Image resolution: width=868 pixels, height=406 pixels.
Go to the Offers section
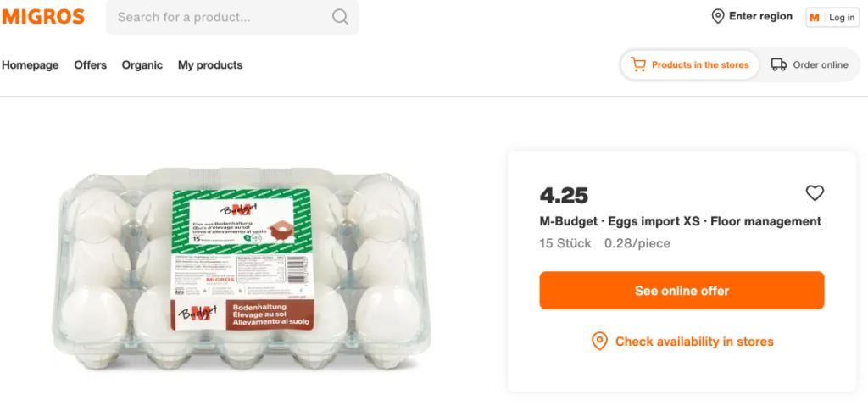tap(91, 65)
